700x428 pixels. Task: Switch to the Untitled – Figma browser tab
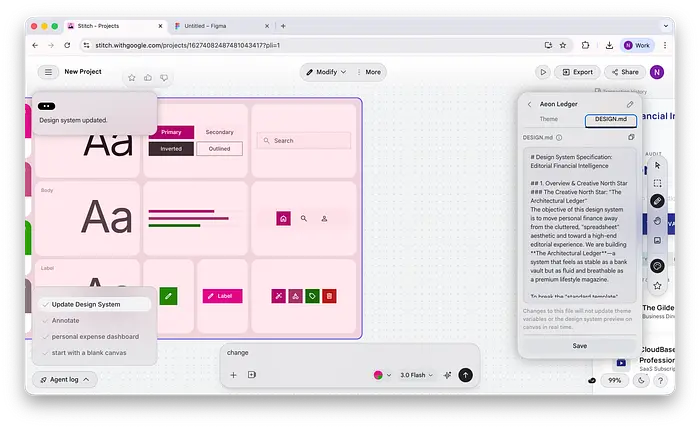(x=216, y=26)
